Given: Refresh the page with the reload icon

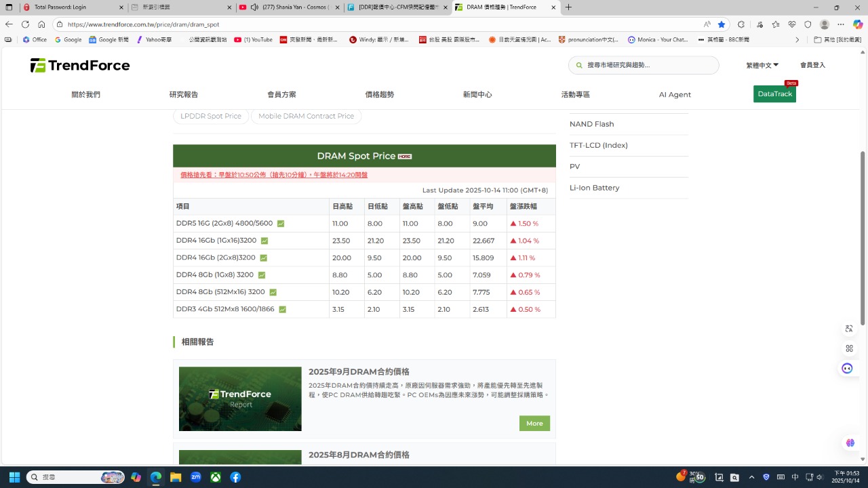Looking at the screenshot, I should 25,24.
